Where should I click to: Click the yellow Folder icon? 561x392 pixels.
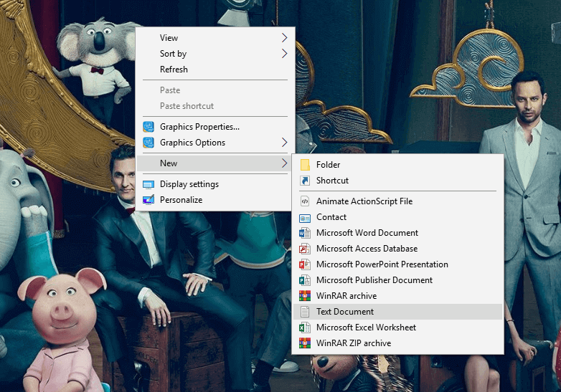tap(305, 165)
